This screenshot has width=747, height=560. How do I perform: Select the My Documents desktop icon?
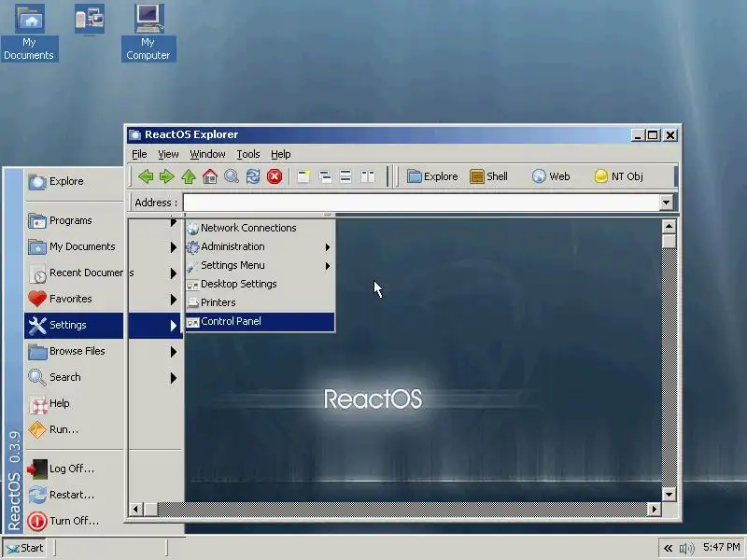point(29,33)
